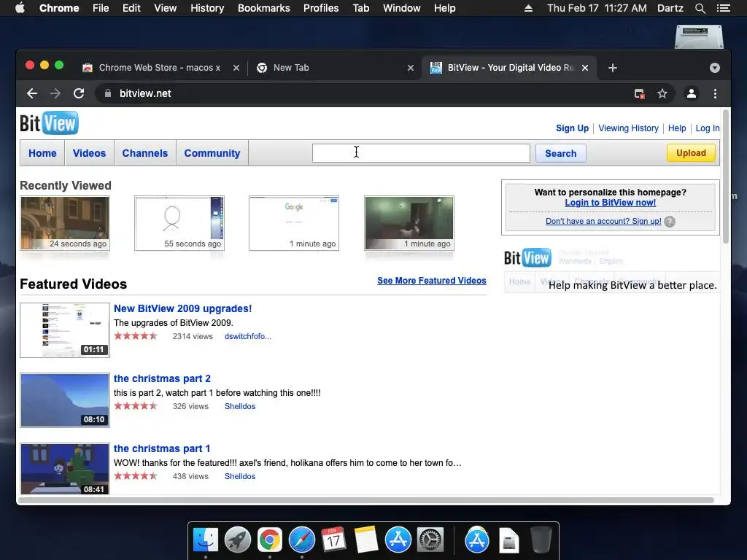
Task: Click the Search button
Action: pyautogui.click(x=561, y=153)
